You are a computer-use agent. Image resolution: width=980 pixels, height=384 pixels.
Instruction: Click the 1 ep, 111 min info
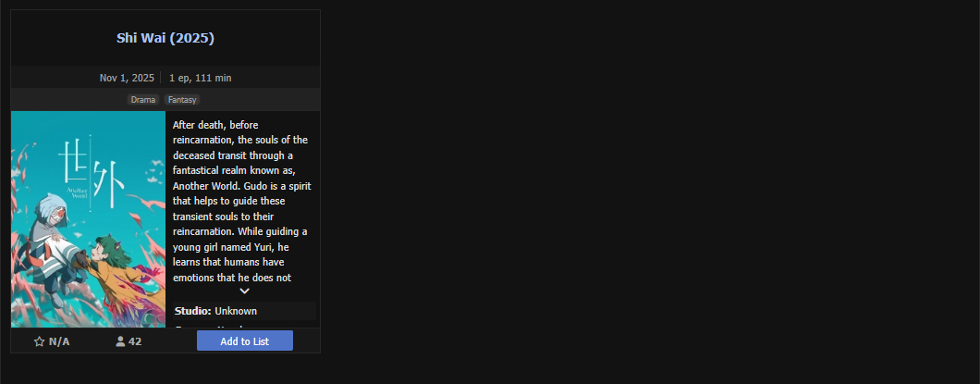pyautogui.click(x=200, y=78)
